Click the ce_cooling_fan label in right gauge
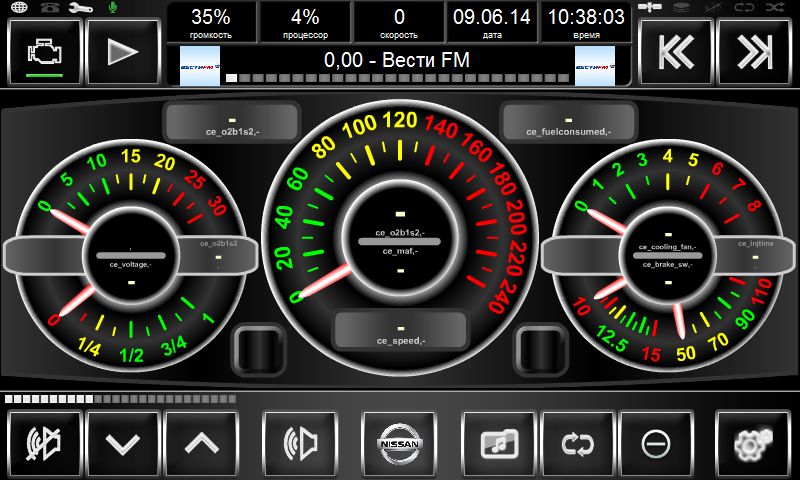Image resolution: width=800 pixels, height=480 pixels. pyautogui.click(x=668, y=247)
